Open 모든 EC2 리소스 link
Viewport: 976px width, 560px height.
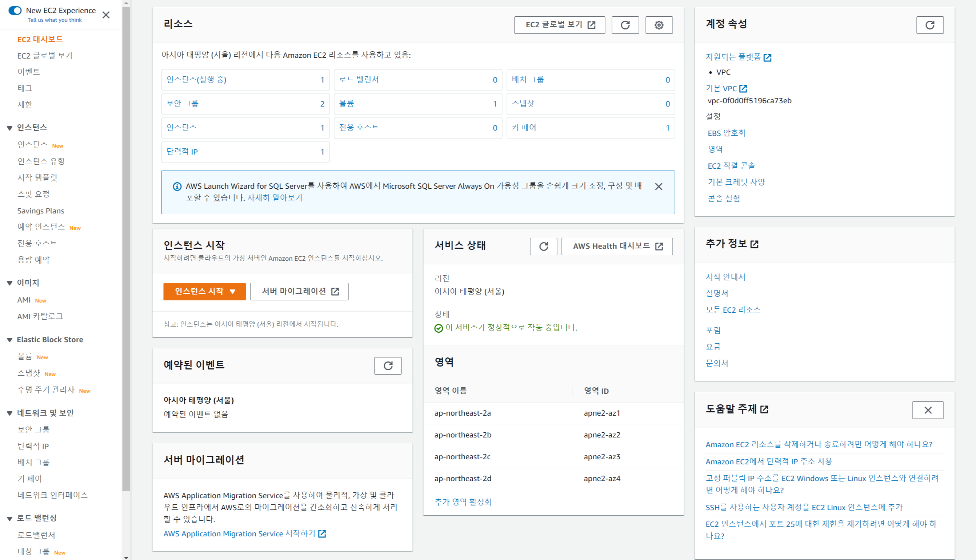(x=733, y=311)
